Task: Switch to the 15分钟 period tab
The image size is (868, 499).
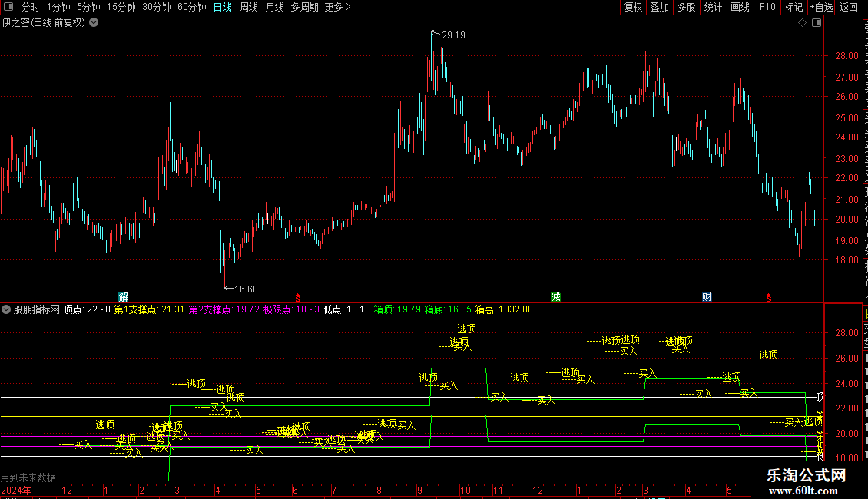Action: (121, 7)
